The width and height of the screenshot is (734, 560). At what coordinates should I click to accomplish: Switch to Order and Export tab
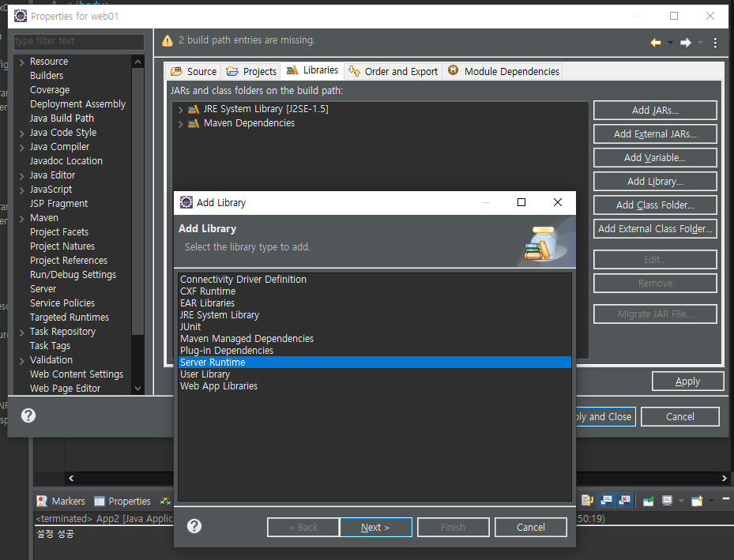click(x=393, y=72)
